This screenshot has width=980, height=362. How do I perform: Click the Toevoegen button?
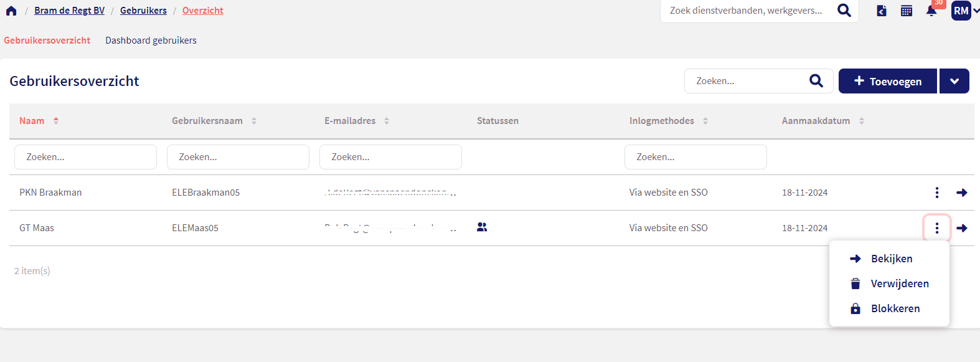pos(888,81)
